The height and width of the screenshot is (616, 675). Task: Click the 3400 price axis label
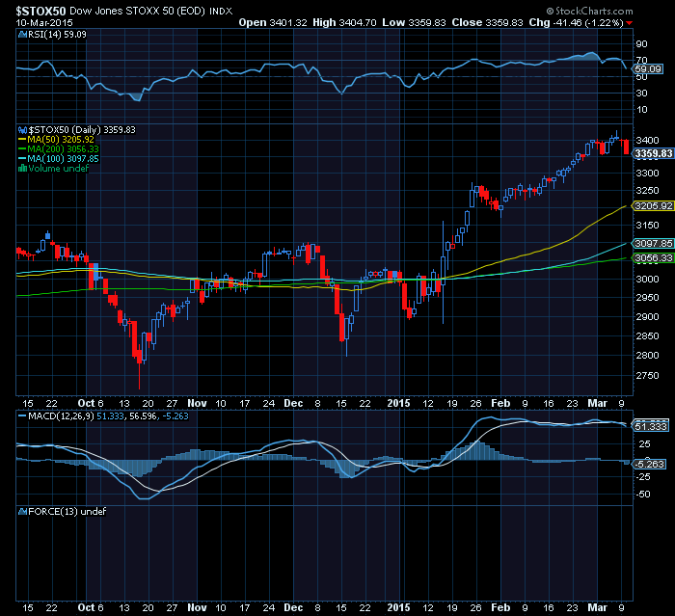coord(647,141)
